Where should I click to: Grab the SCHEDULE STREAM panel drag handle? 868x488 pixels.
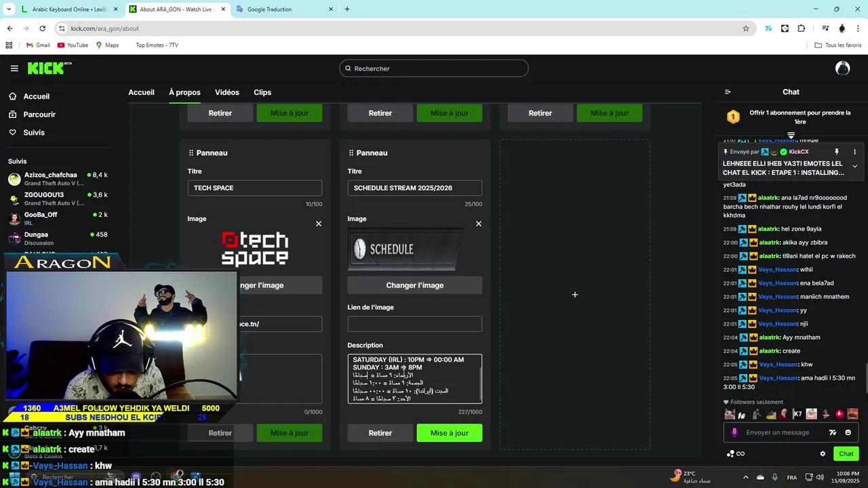click(351, 153)
